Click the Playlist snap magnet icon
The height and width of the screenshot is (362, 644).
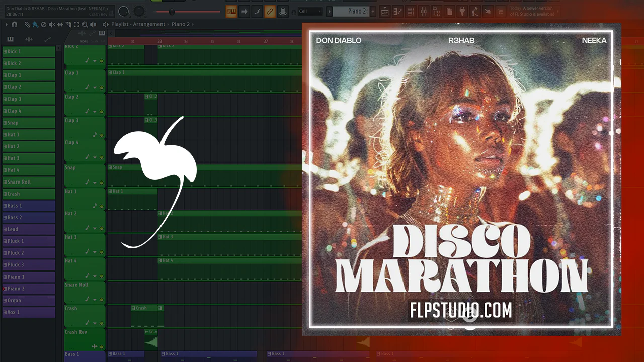pos(14,24)
